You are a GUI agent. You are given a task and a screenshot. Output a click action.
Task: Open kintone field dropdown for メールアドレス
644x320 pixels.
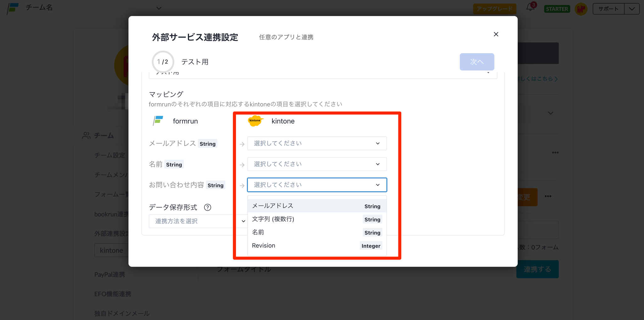tap(317, 143)
